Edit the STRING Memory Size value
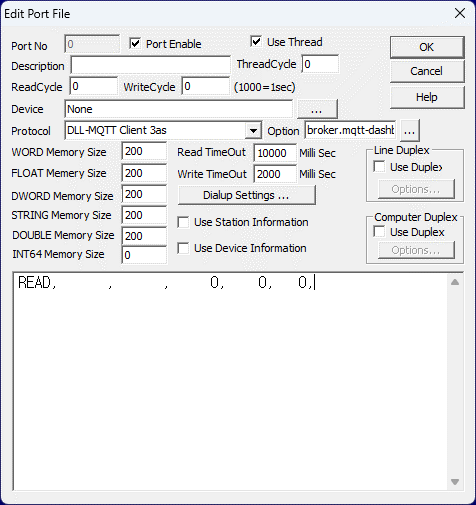Screen dimensions: 476x505 click(144, 215)
